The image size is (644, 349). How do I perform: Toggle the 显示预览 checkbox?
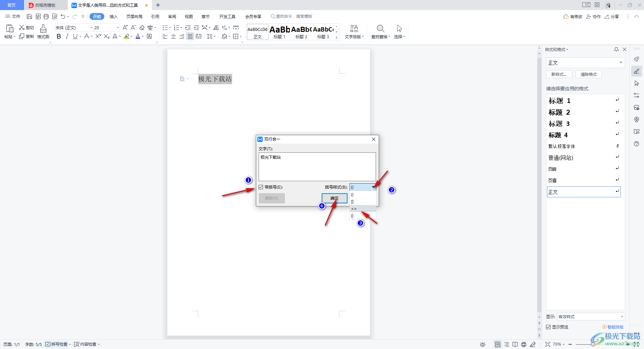548,327
